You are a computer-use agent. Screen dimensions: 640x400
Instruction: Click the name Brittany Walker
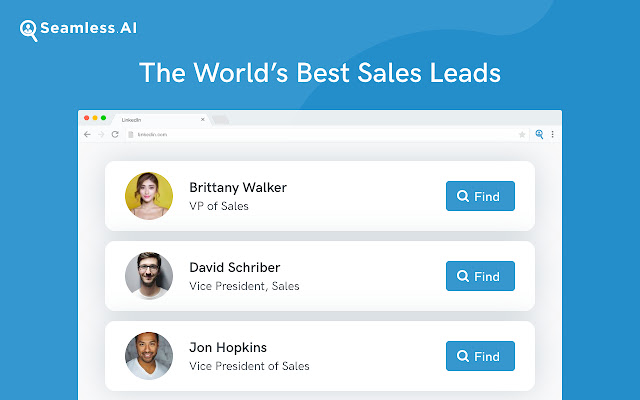(x=238, y=187)
